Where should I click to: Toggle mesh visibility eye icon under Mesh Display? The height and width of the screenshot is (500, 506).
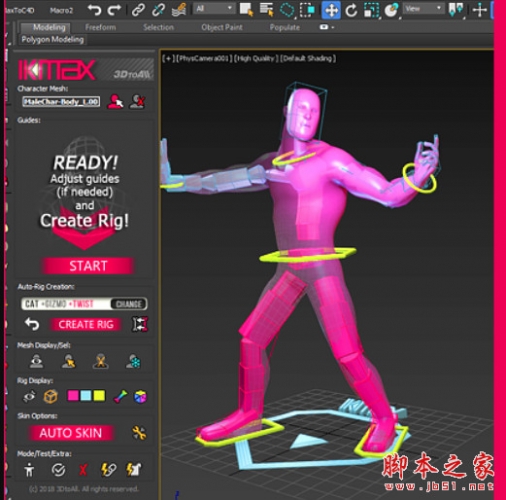tap(36, 361)
